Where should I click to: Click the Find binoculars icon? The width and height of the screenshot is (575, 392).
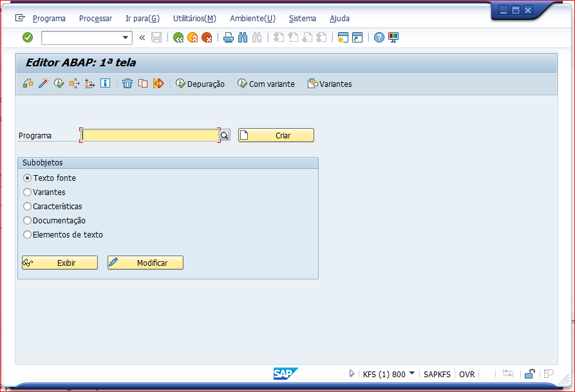click(x=243, y=37)
